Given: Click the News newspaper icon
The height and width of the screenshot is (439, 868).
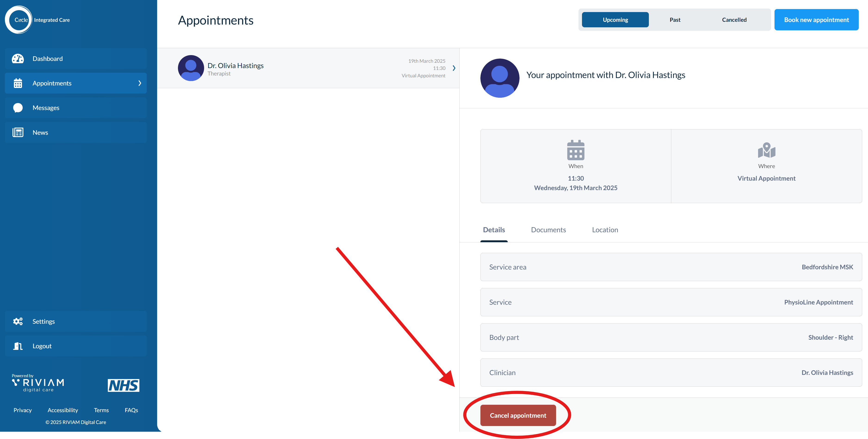Looking at the screenshot, I should pyautogui.click(x=18, y=132).
